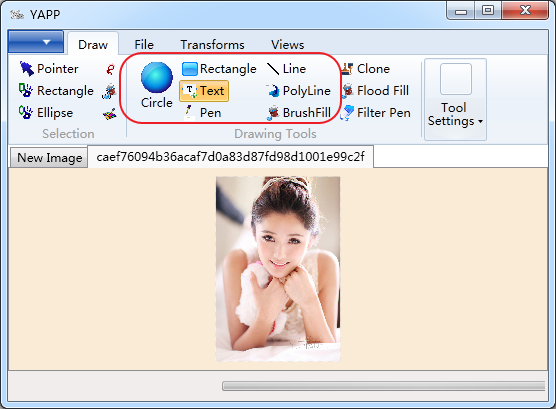Choose the Filter Pen tool

click(x=376, y=113)
